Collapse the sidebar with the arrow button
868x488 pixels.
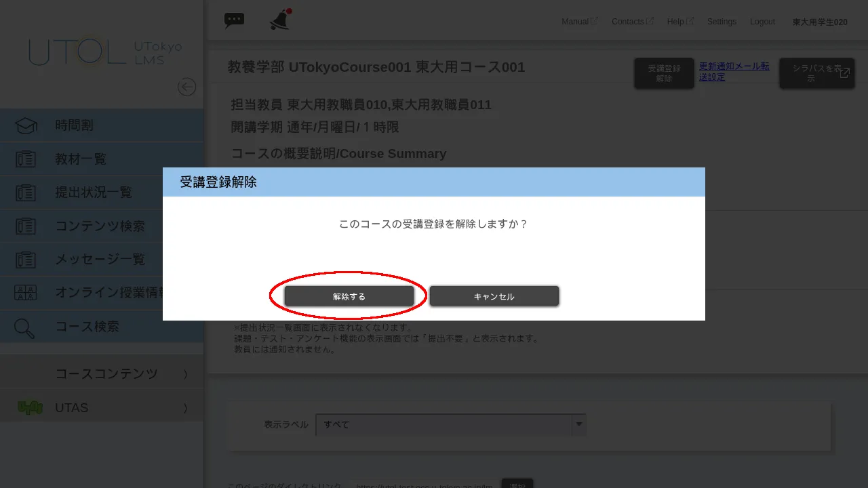click(186, 87)
